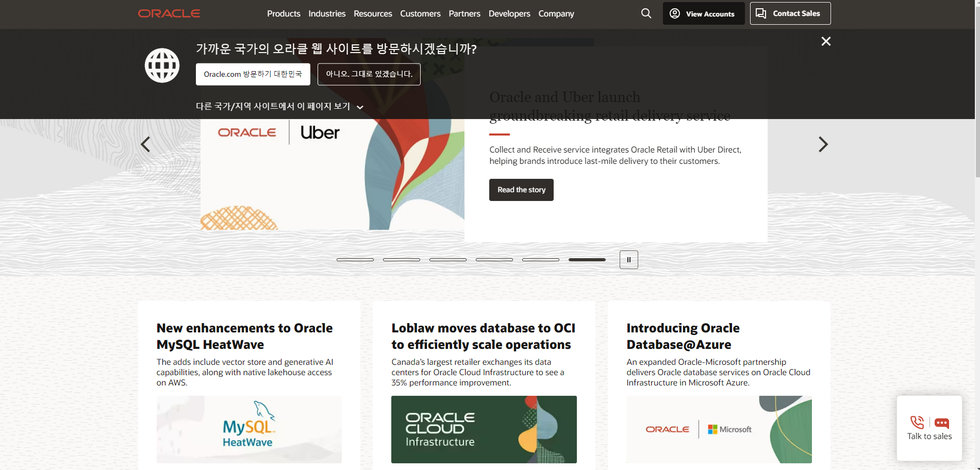980x470 pixels.
Task: Open the Products menu
Action: tap(284, 13)
